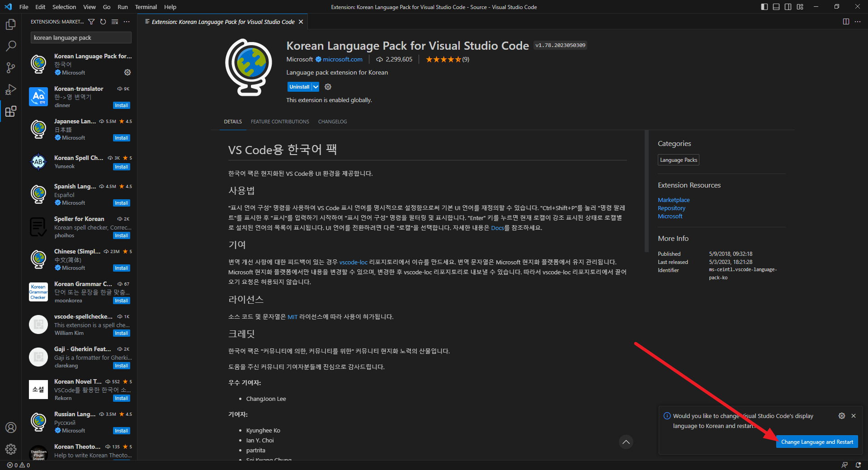Viewport: 868px width, 470px height.
Task: Install the Korean-translator extension
Action: [x=122, y=105]
